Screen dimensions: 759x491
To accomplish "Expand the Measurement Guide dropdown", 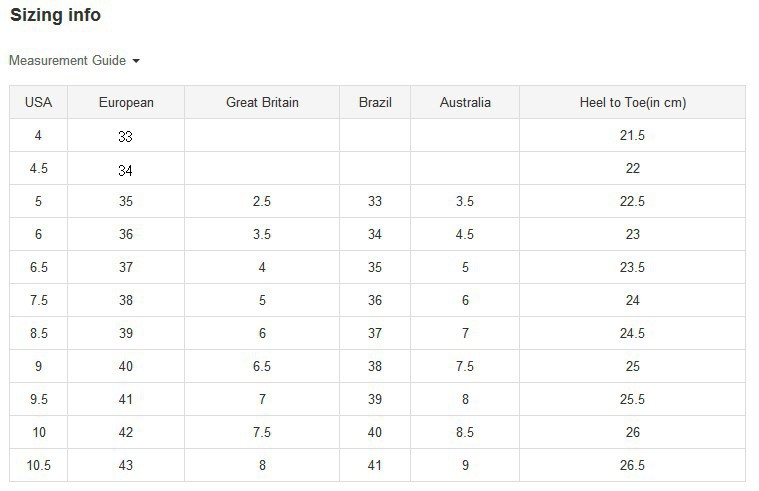I will coord(74,61).
